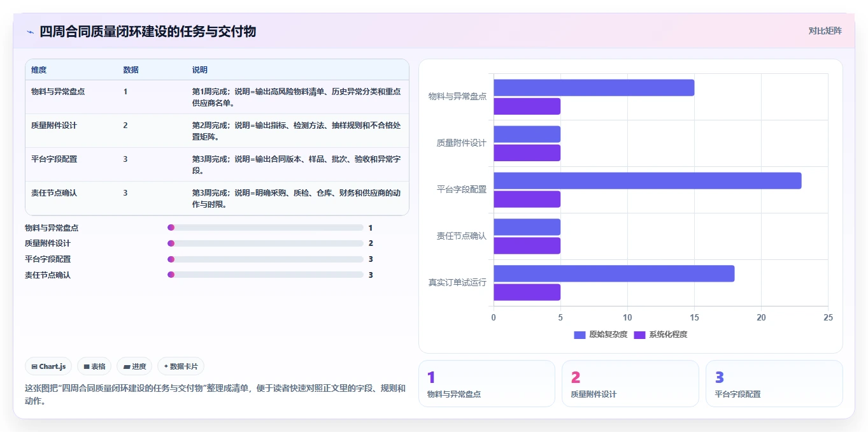868x432 pixels.
Task: Click the 平台字段配置 chart axis label
Action: coord(461,189)
